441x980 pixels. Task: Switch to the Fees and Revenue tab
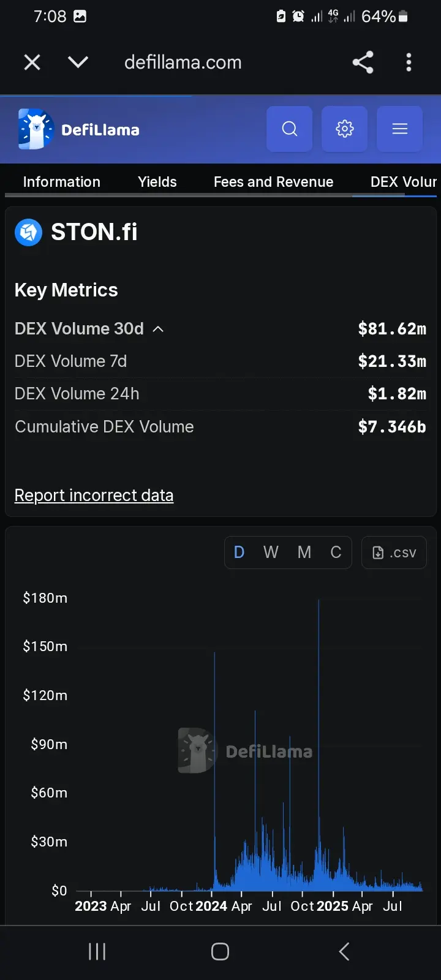(x=273, y=182)
